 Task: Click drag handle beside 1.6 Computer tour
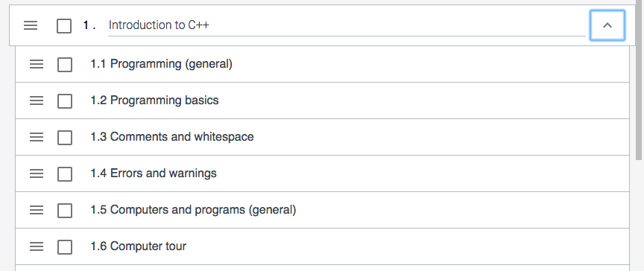coord(37,246)
